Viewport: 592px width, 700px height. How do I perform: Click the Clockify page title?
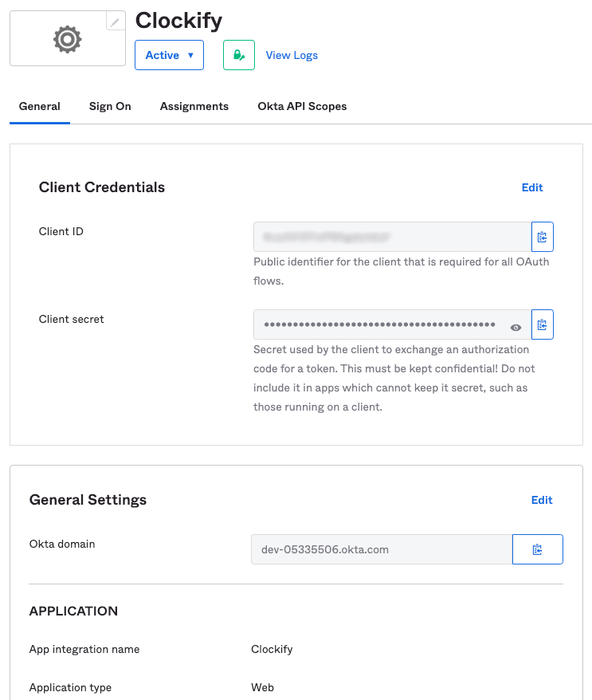pyautogui.click(x=178, y=21)
